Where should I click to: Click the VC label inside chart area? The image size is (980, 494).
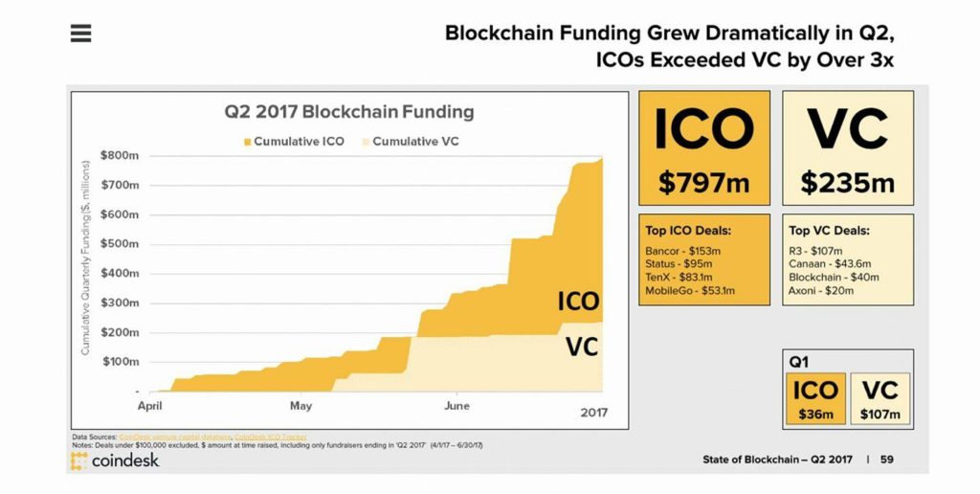582,347
